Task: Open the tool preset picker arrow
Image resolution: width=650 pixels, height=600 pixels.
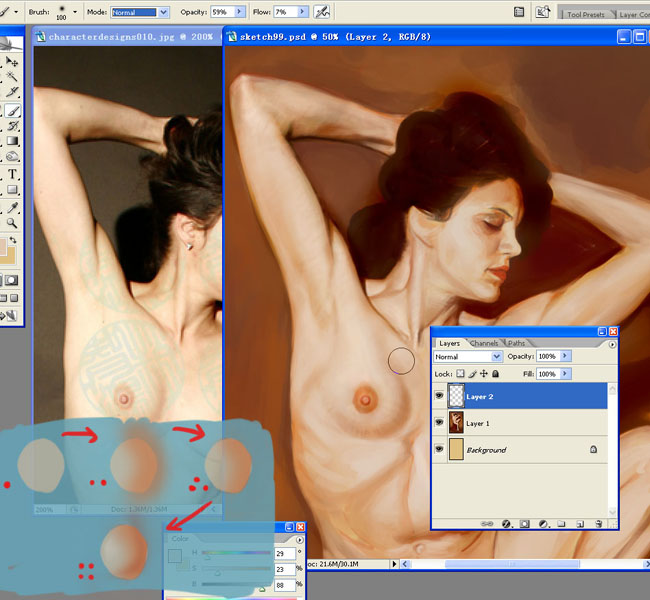Action: pyautogui.click(x=16, y=12)
